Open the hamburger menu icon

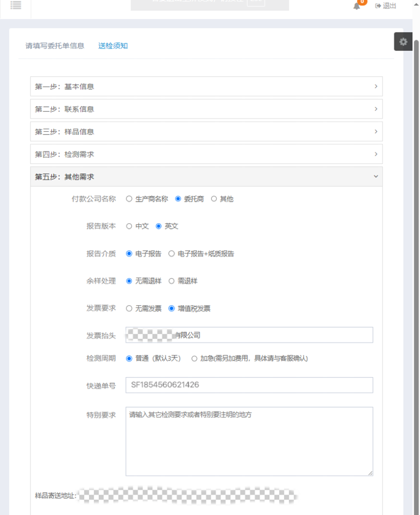pos(15,5)
